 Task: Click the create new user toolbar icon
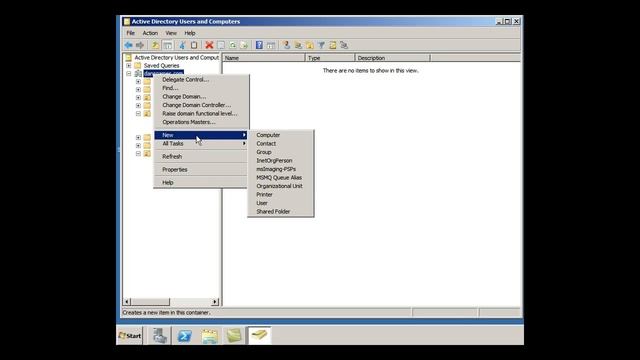[x=287, y=45]
